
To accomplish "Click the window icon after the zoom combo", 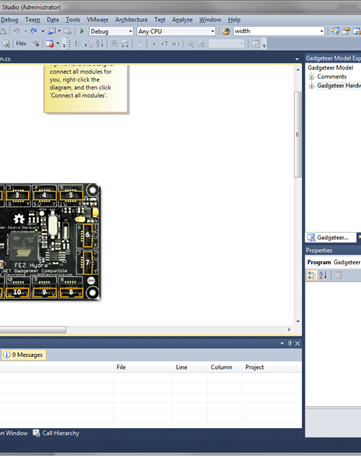I will (x=256, y=44).
